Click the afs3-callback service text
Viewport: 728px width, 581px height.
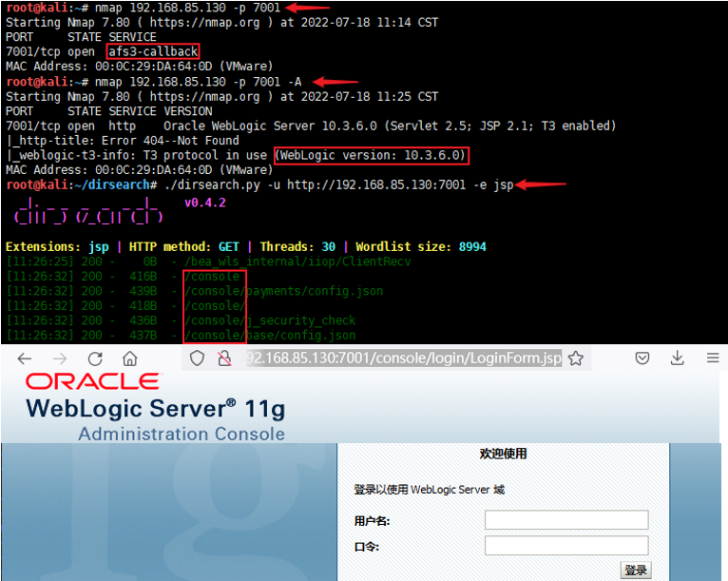tap(153, 51)
